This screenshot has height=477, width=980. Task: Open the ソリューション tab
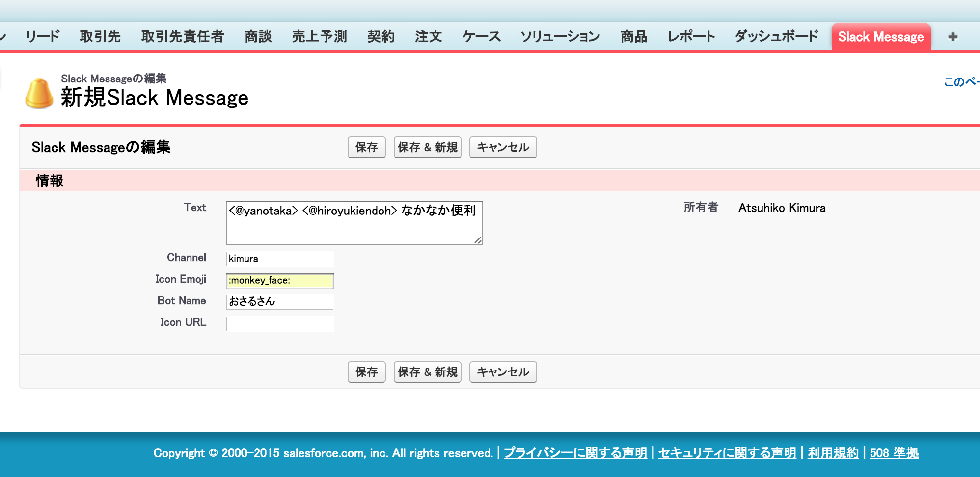(x=560, y=36)
